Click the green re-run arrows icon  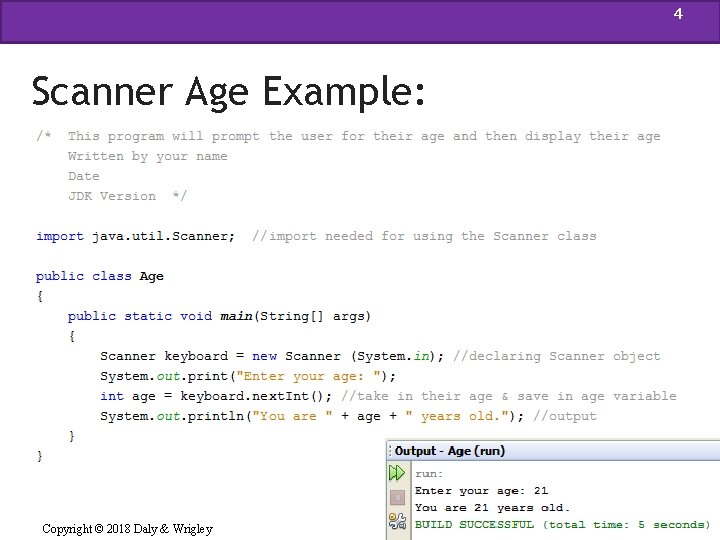397,472
